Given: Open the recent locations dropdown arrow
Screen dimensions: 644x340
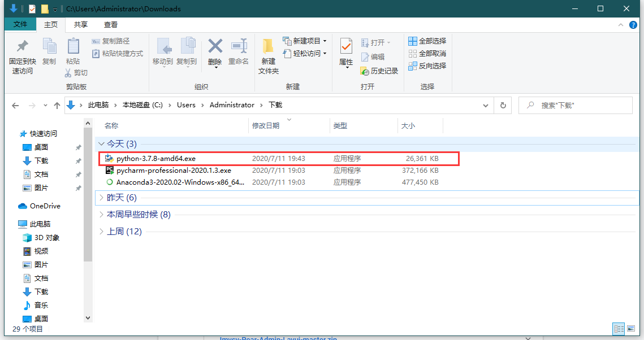Looking at the screenshot, I should (45, 106).
